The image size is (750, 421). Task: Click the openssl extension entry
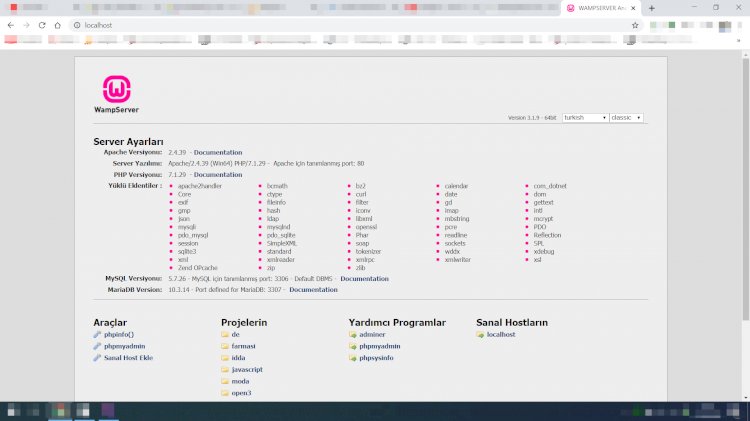tap(366, 227)
